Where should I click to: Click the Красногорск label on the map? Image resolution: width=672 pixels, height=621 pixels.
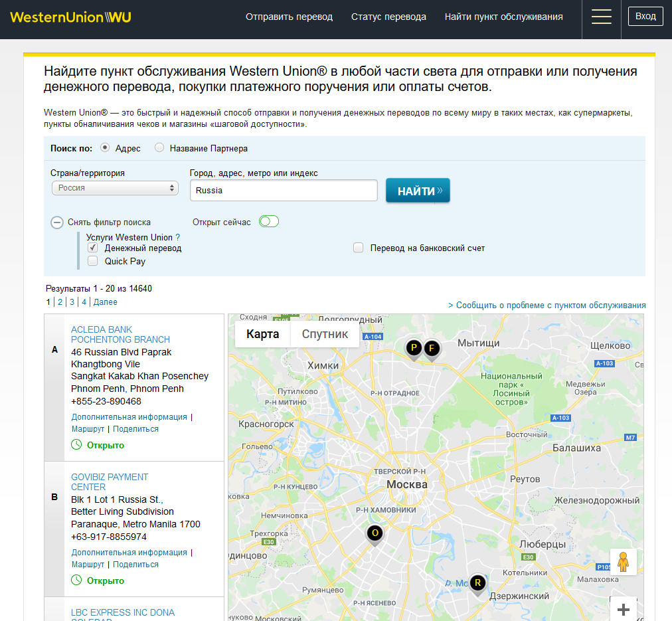[x=266, y=424]
